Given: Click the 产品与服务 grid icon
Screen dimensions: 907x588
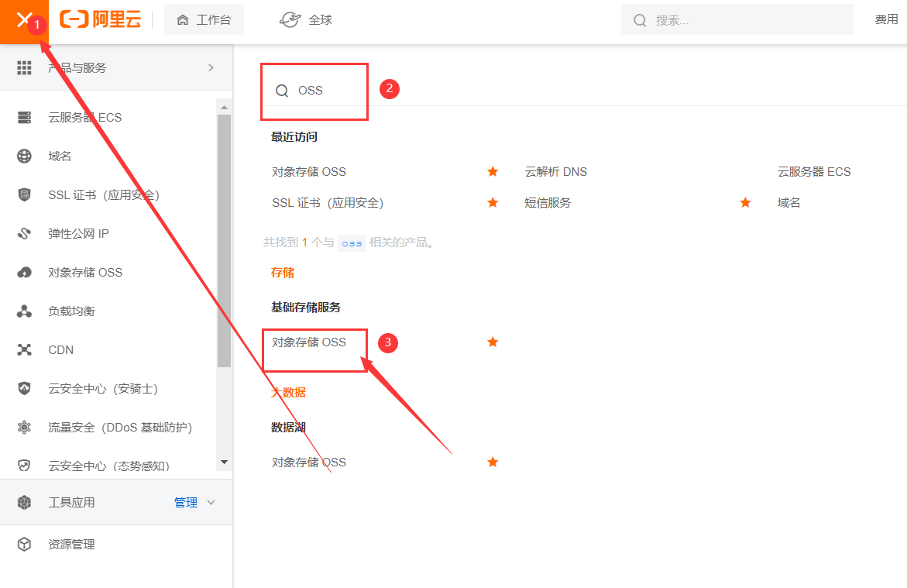Looking at the screenshot, I should coord(24,67).
